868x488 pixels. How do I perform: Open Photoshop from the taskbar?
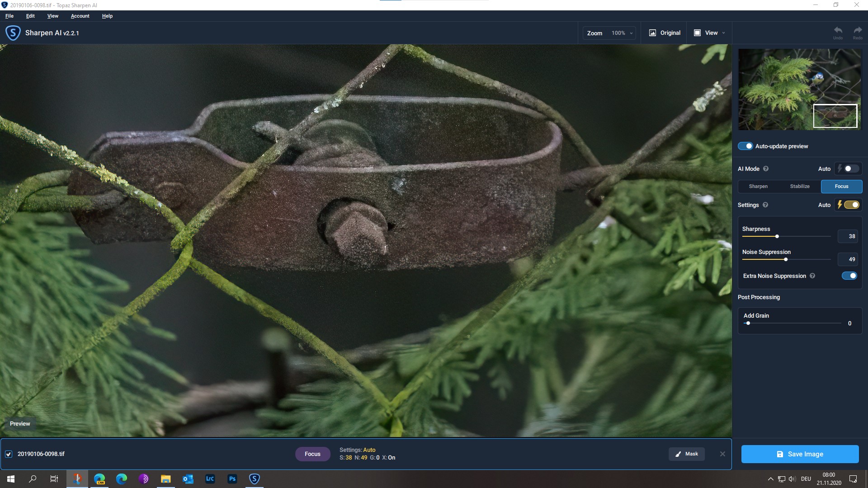pyautogui.click(x=232, y=479)
